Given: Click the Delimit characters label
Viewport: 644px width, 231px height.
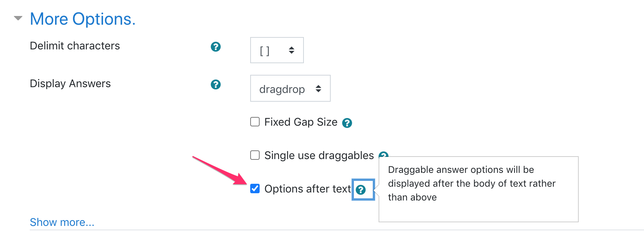Looking at the screenshot, I should point(75,46).
